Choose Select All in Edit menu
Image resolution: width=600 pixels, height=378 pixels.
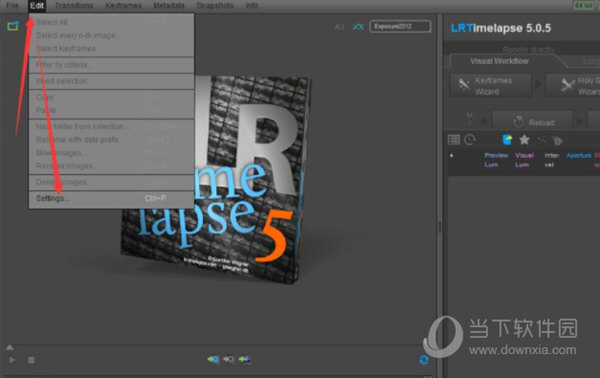(111, 22)
